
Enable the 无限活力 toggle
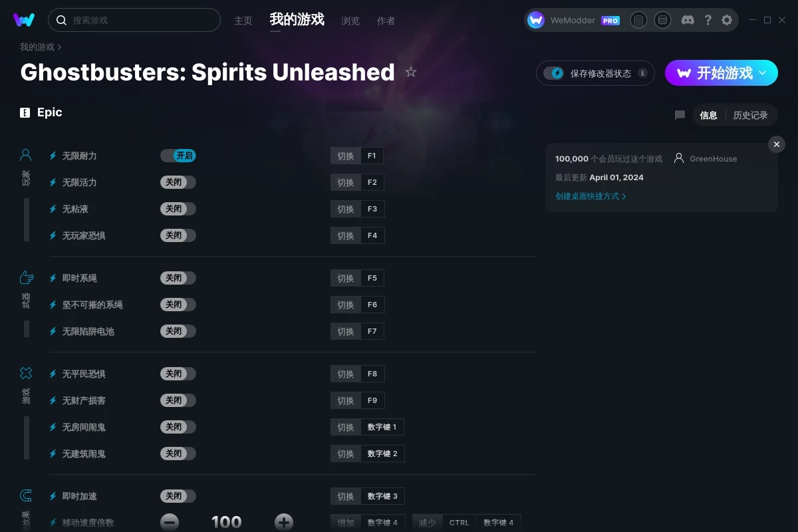tap(178, 182)
